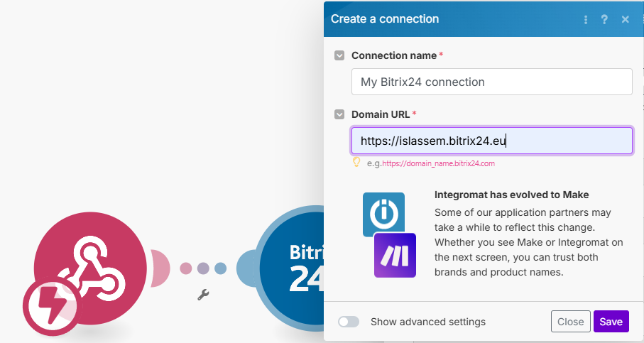The image size is (644, 343).
Task: Click the purple Make logo
Action: (395, 255)
